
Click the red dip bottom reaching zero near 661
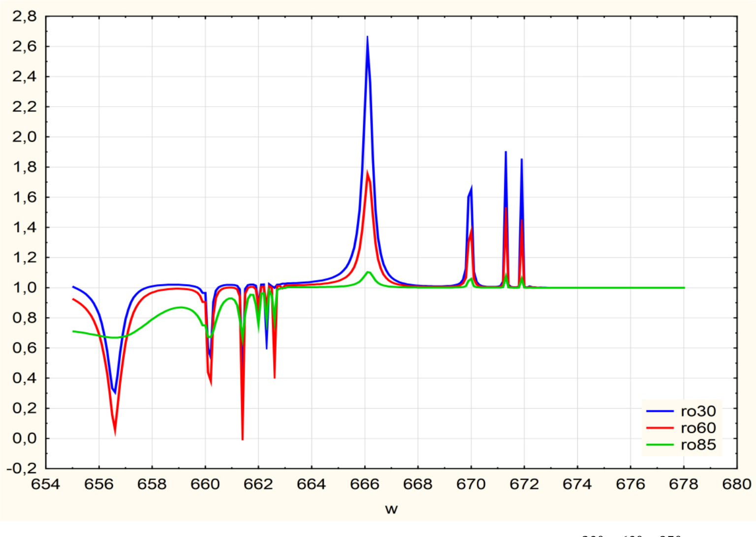click(243, 439)
